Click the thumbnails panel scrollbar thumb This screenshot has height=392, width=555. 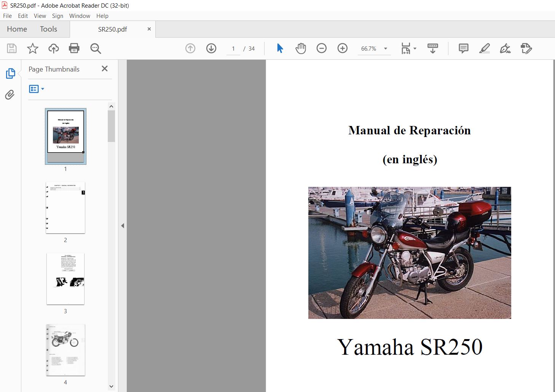click(x=111, y=126)
